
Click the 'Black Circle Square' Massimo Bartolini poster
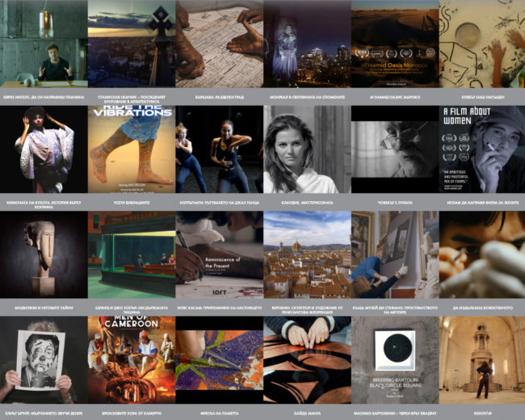[394, 359]
